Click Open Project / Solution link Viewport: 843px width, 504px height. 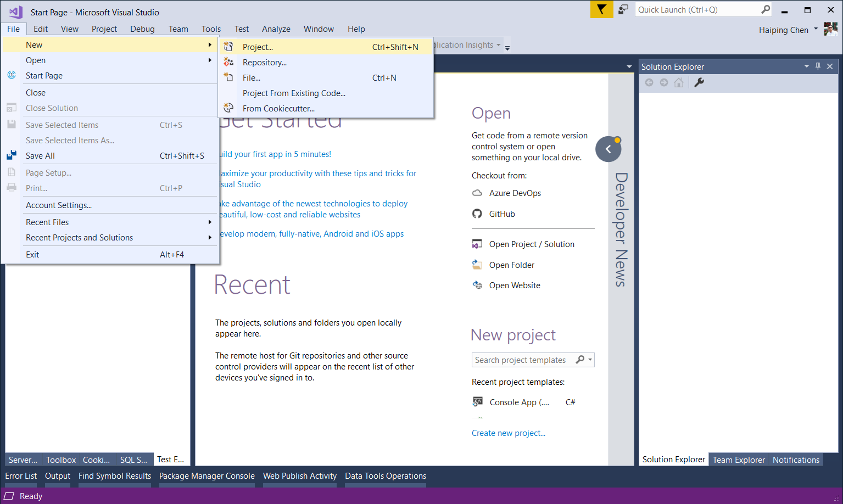coord(531,244)
